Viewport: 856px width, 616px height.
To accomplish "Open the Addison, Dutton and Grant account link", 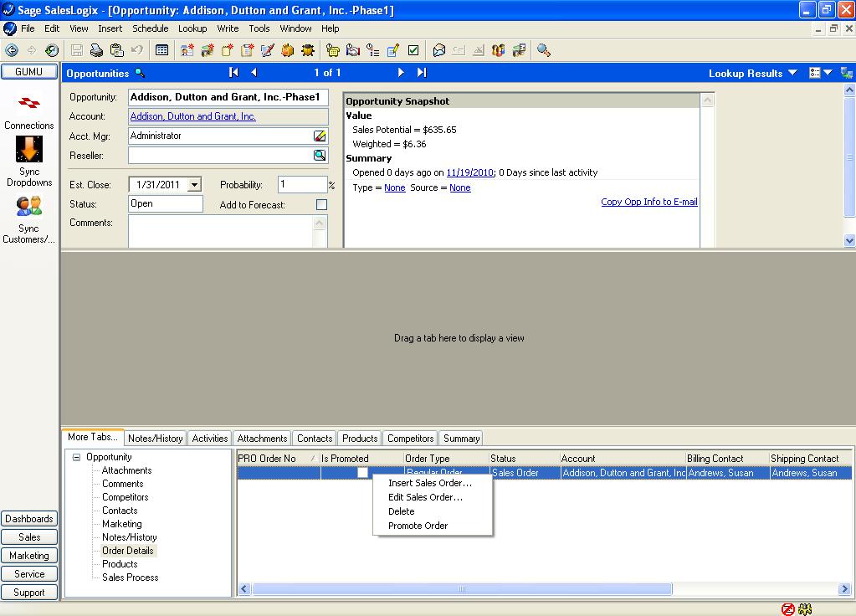I will [x=192, y=116].
